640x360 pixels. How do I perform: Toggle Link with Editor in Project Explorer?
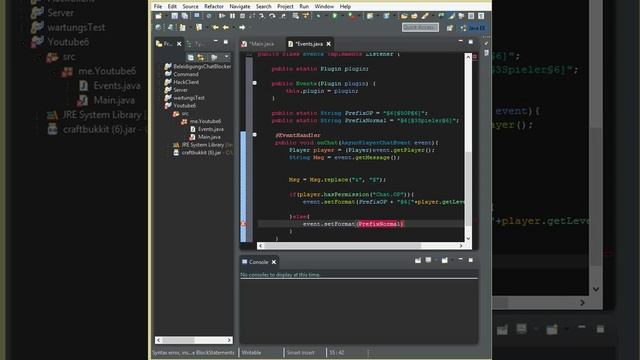201,57
